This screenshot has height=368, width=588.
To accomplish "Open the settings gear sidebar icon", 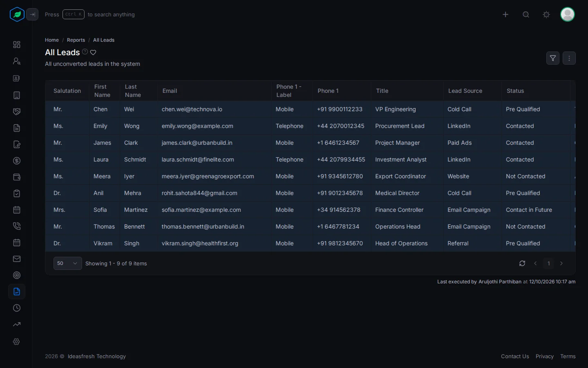I will click(x=17, y=341).
